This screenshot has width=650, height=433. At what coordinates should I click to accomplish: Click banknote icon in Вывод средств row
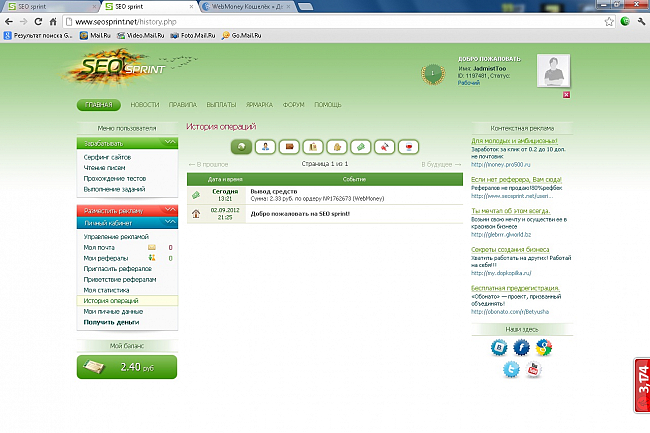196,195
